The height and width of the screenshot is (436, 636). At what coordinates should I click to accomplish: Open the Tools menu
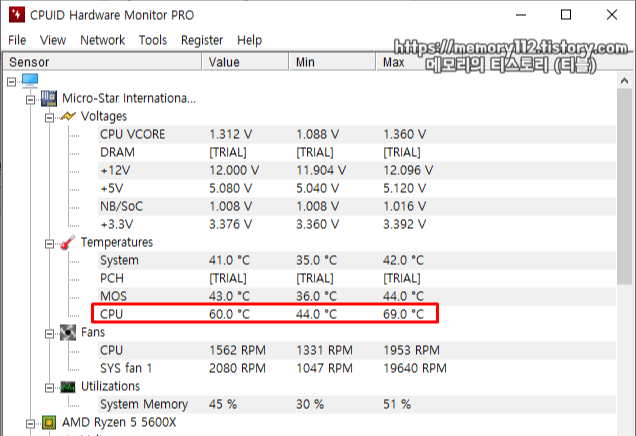point(153,40)
